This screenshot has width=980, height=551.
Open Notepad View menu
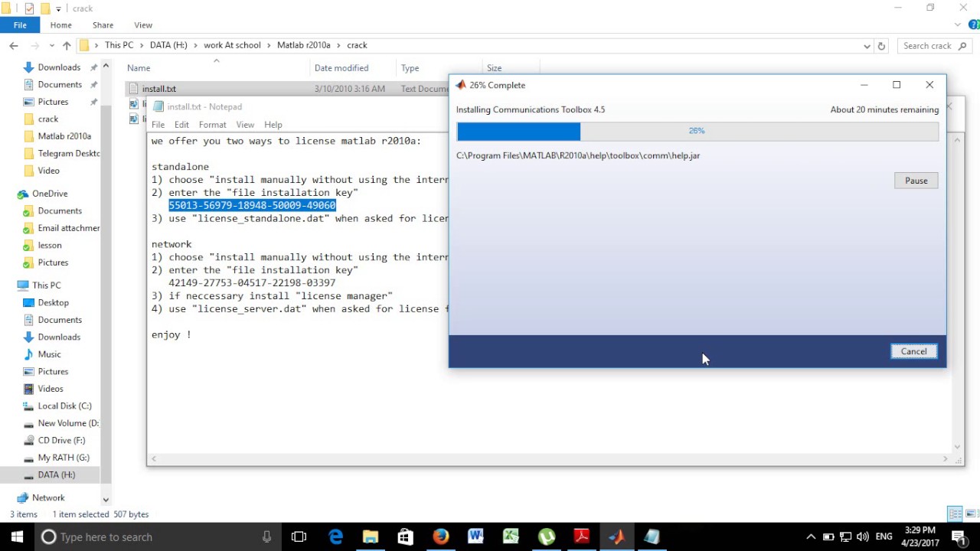245,125
